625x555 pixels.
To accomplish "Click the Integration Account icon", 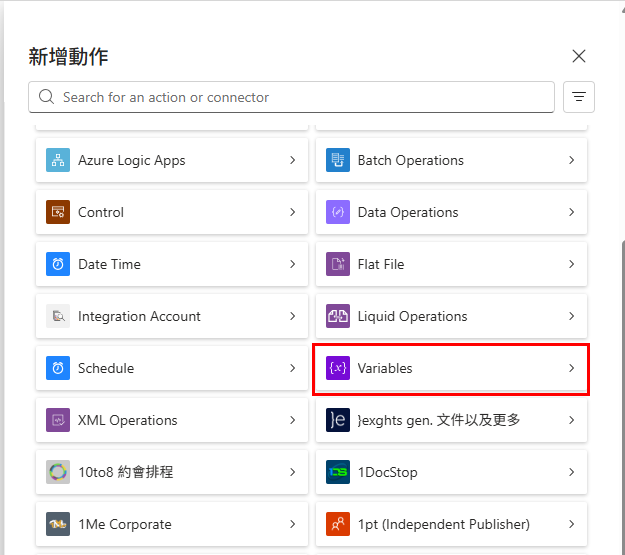I will 58,316.
